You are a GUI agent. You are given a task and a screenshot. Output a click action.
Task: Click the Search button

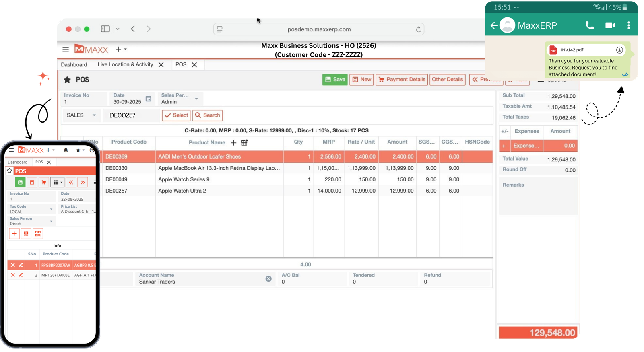(207, 115)
